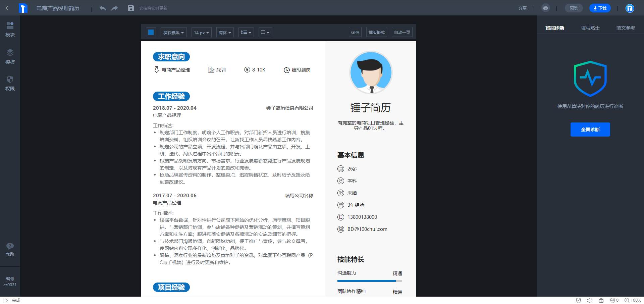Open the 简体 script dropdown

225,33
